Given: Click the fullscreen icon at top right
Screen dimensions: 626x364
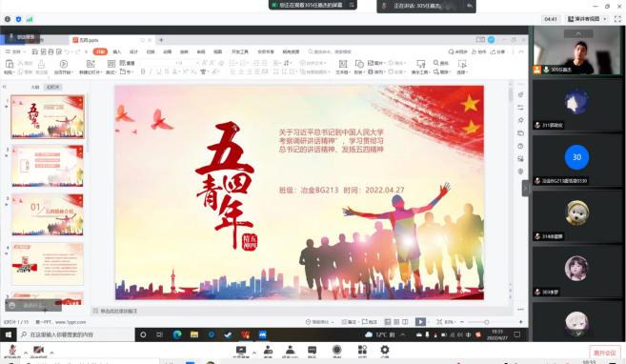Looking at the screenshot, I should click(617, 19).
